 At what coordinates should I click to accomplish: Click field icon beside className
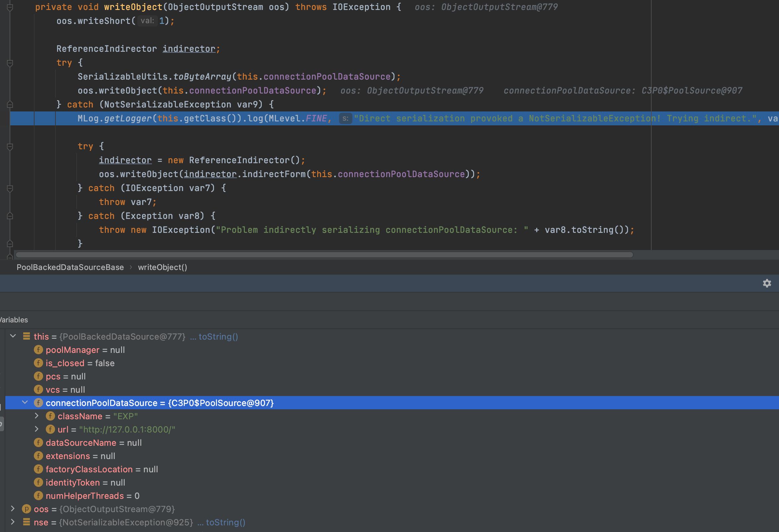[x=50, y=416]
